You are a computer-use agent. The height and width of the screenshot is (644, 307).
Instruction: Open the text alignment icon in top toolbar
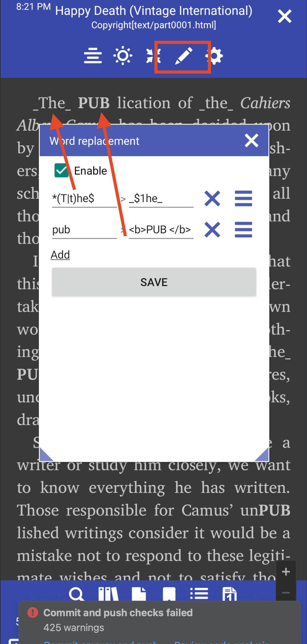(93, 56)
